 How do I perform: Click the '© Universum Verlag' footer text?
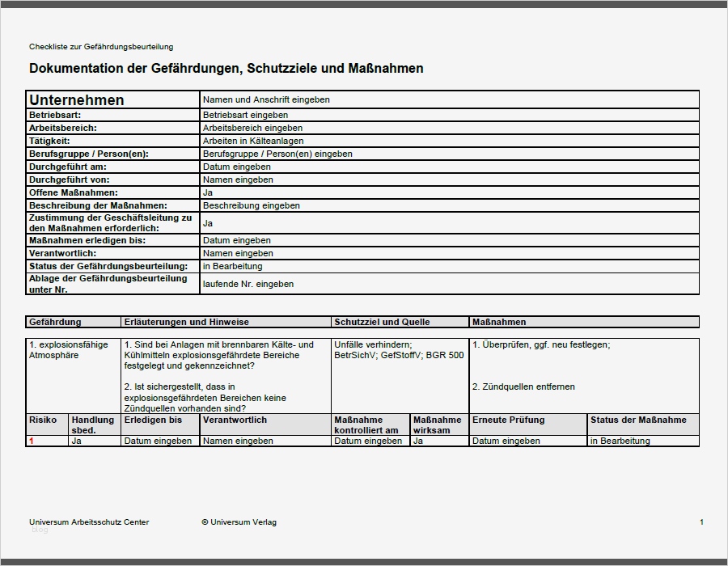[x=239, y=522]
